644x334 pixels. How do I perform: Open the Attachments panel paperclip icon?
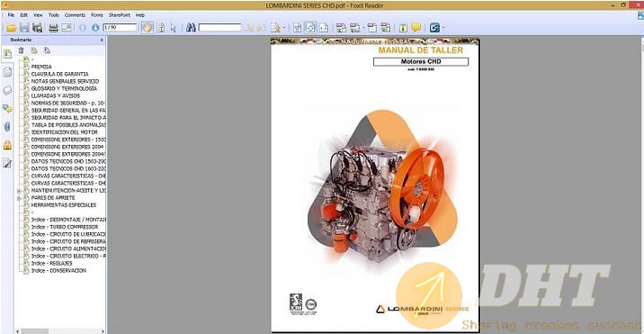tap(7, 127)
